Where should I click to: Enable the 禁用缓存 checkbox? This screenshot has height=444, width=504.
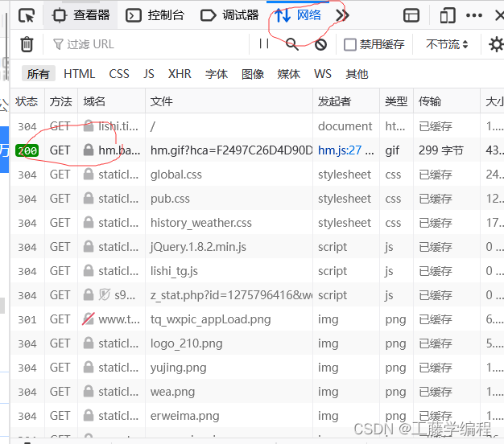350,44
